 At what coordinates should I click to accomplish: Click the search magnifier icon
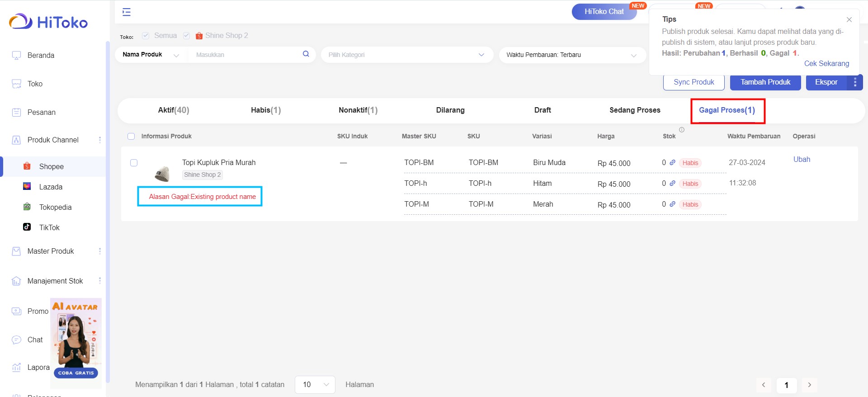(306, 54)
